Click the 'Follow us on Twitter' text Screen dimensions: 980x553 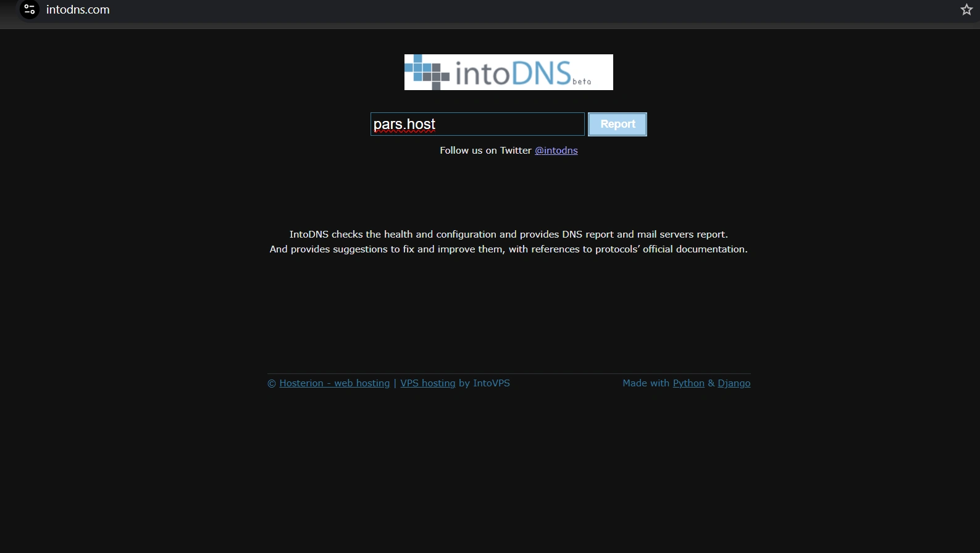click(x=485, y=151)
